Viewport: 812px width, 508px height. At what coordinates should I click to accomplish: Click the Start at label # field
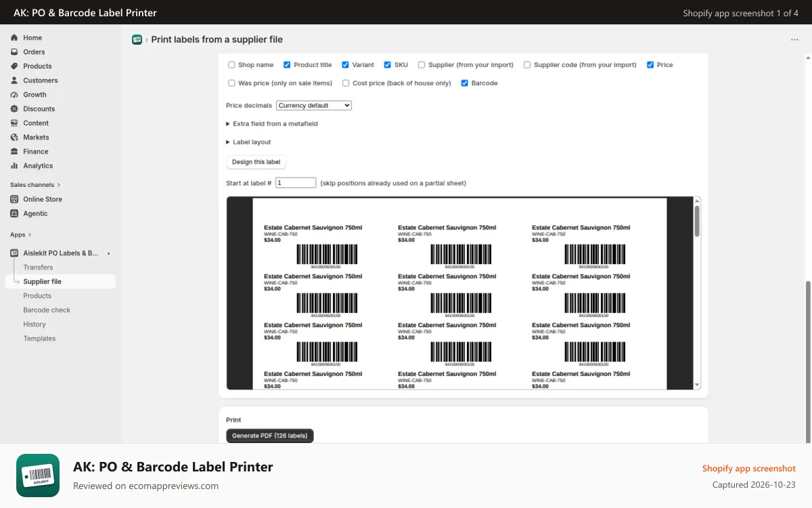click(296, 183)
